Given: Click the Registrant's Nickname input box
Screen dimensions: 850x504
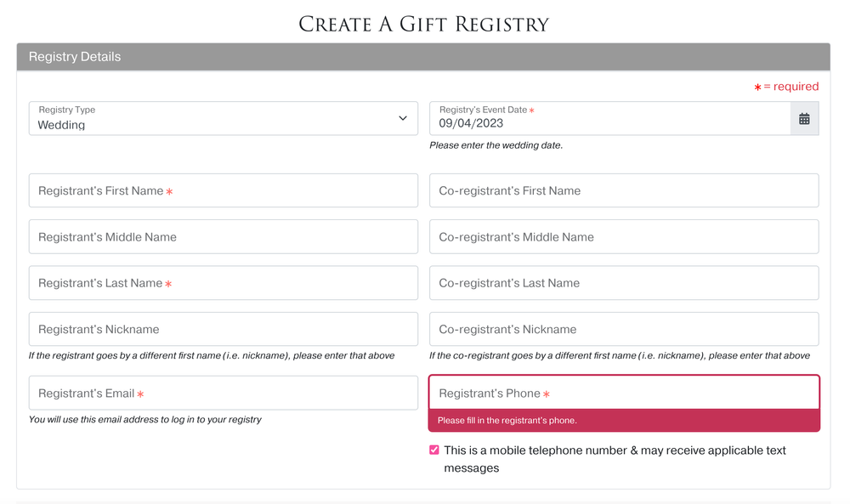Looking at the screenshot, I should 223,329.
